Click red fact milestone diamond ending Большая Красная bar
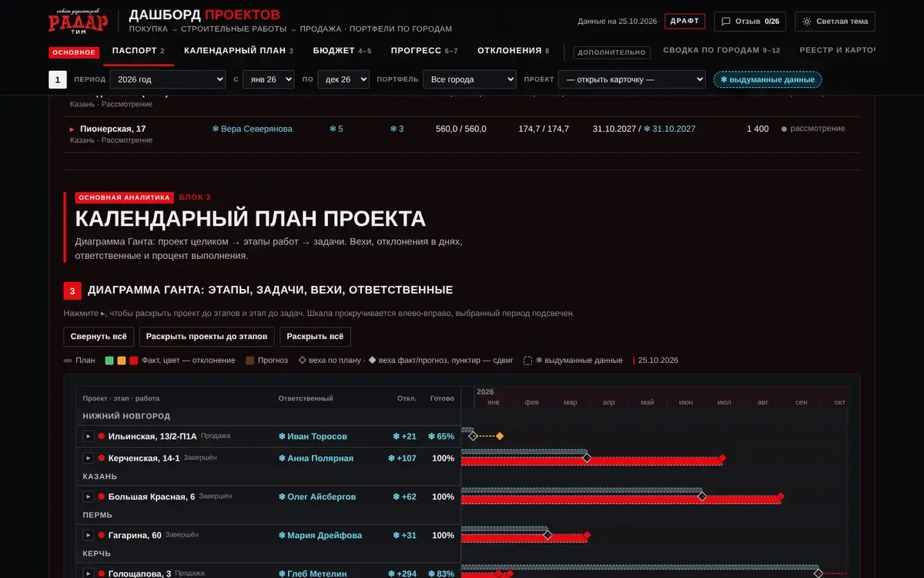Image resolution: width=924 pixels, height=578 pixels. [x=780, y=496]
